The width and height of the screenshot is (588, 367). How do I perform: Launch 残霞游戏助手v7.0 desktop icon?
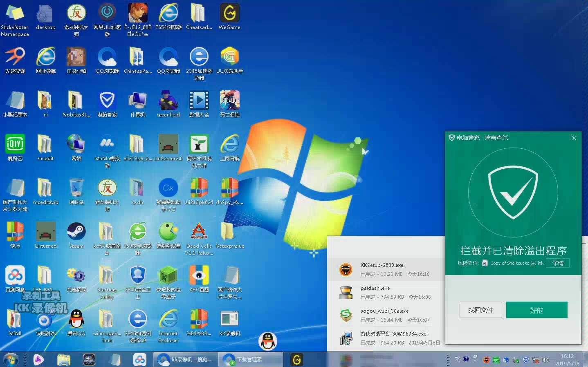tap(168, 194)
